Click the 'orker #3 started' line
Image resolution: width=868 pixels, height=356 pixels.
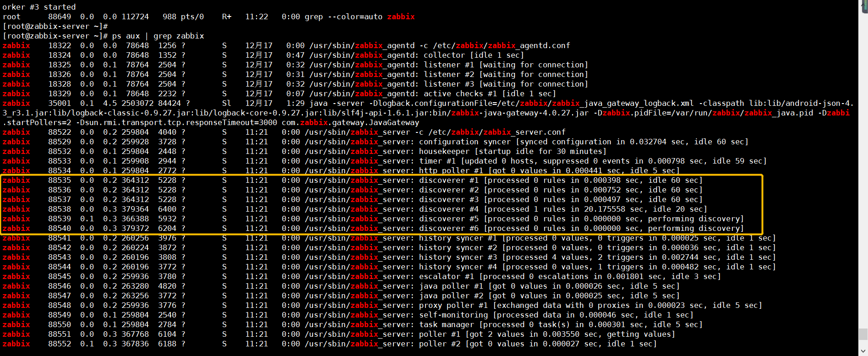point(39,7)
